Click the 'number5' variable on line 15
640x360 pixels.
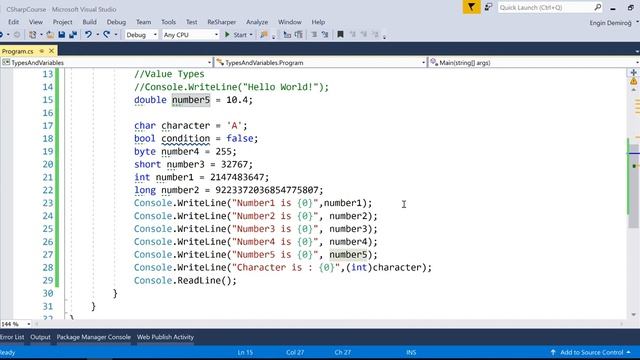point(191,100)
